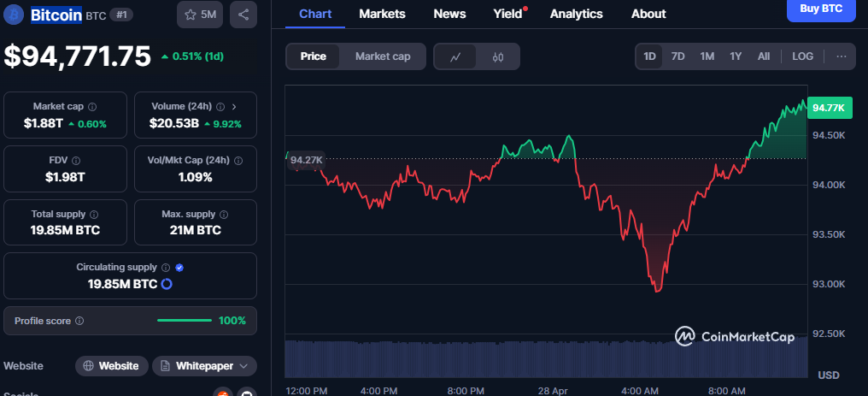
Task: Open Vol/Mkt Cap (24h) info icon
Action: click(x=238, y=161)
